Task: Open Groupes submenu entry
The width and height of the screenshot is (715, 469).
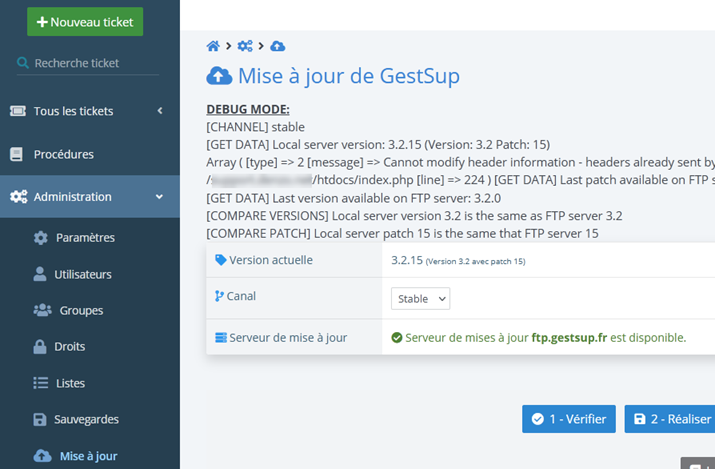Action: 81,310
